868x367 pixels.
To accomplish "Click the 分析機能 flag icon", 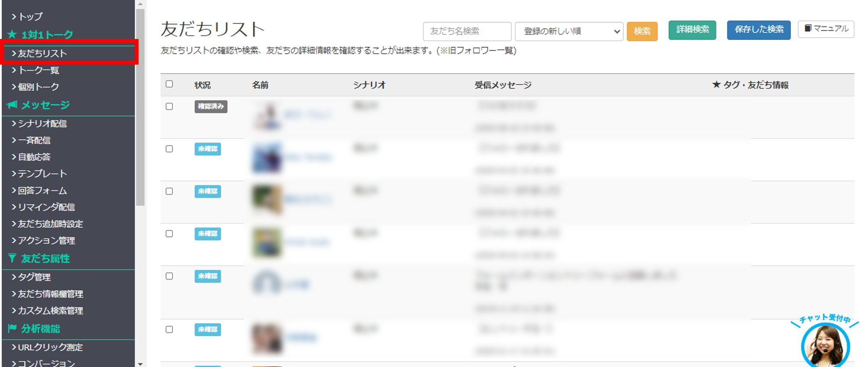I will [x=12, y=328].
